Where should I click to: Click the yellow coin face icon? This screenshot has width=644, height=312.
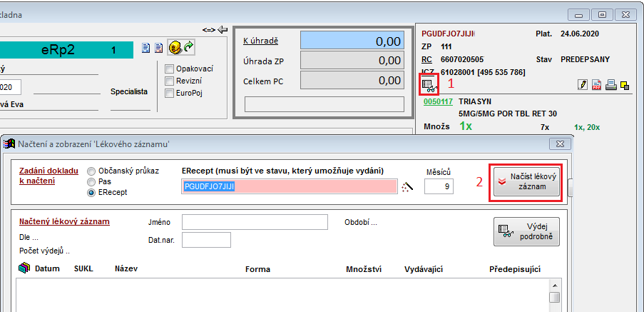pyautogui.click(x=174, y=48)
